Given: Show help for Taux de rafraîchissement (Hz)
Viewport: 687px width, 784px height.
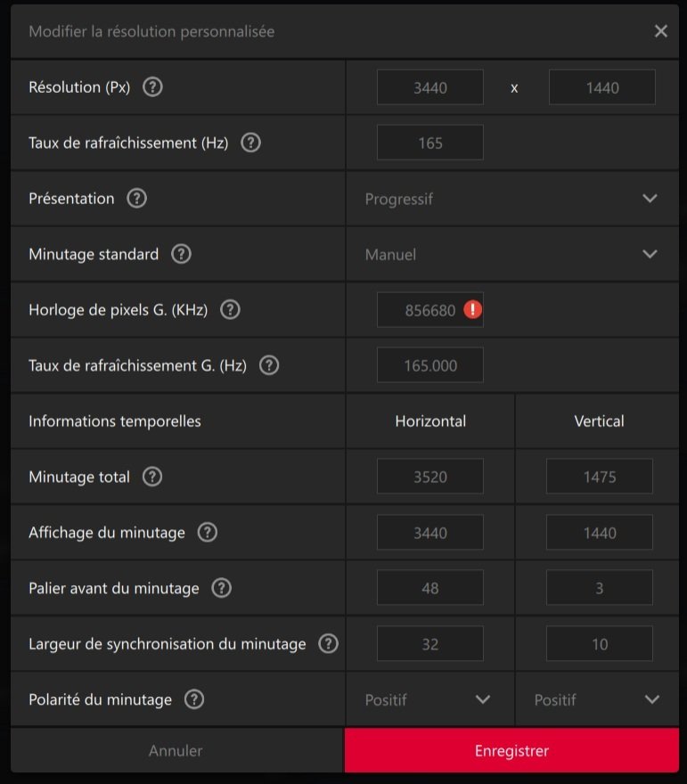Looking at the screenshot, I should click(250, 143).
